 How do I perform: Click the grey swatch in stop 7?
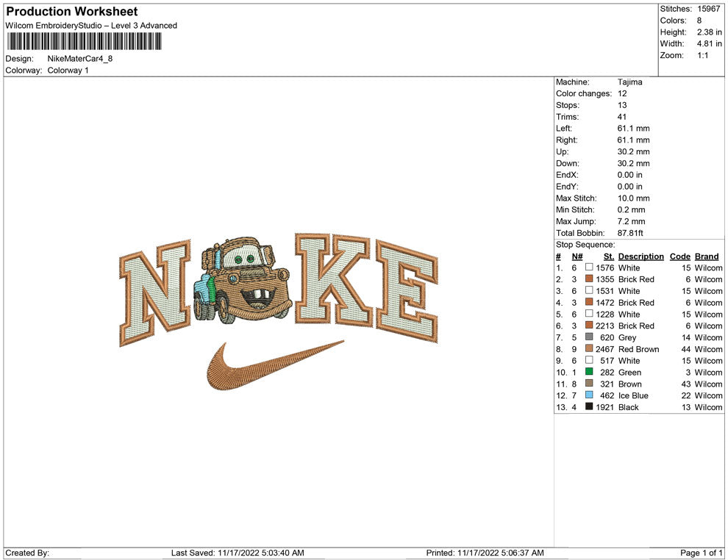[589, 337]
